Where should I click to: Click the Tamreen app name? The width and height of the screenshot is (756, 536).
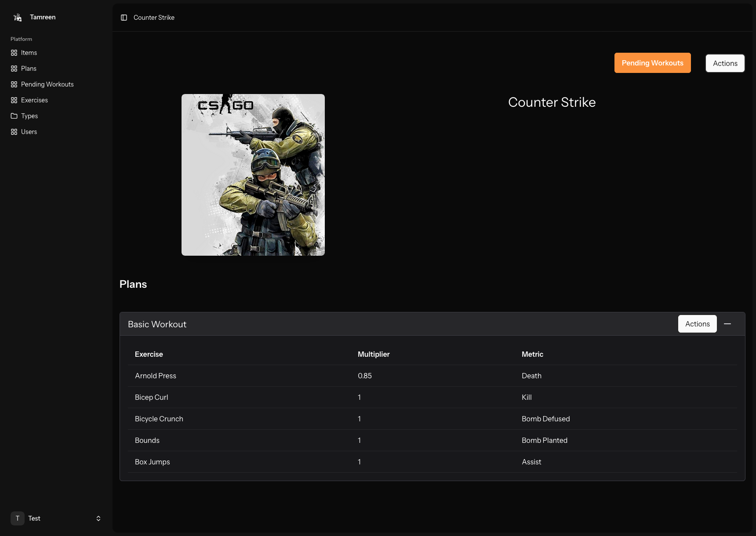pos(43,17)
